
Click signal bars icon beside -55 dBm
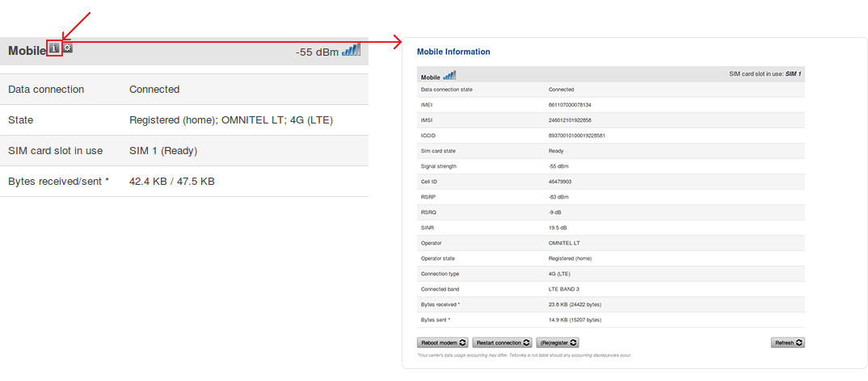coord(351,50)
